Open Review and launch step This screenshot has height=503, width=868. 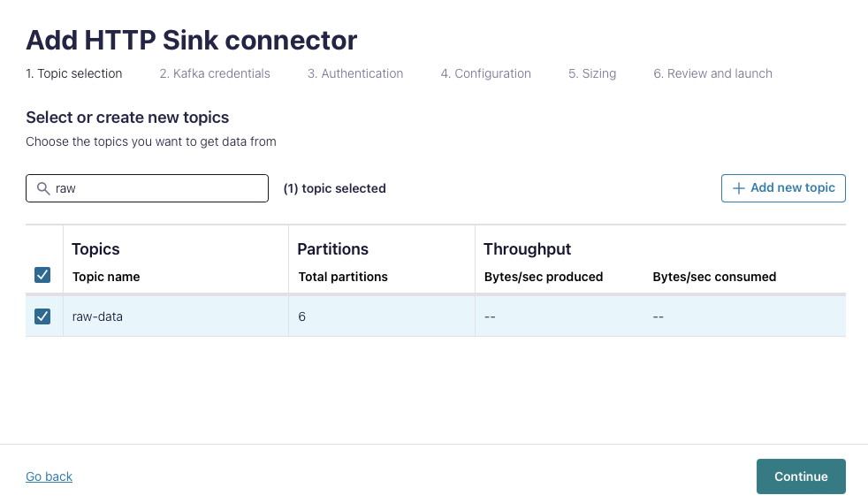[712, 73]
